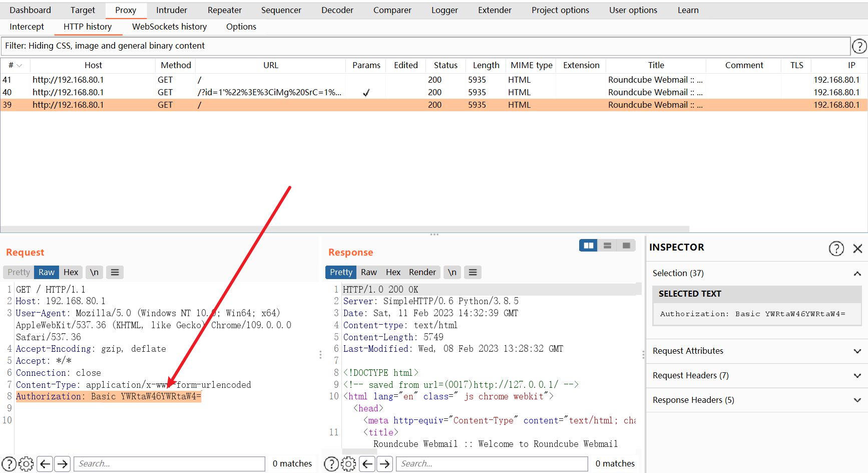Toggle non-printable characters in Request panel
The image size is (868, 473).
pyautogui.click(x=94, y=272)
